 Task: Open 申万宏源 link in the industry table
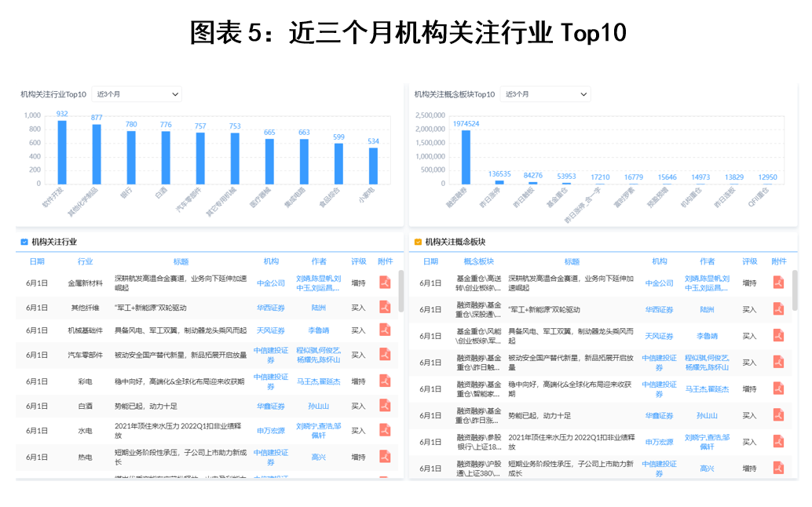pyautogui.click(x=271, y=431)
